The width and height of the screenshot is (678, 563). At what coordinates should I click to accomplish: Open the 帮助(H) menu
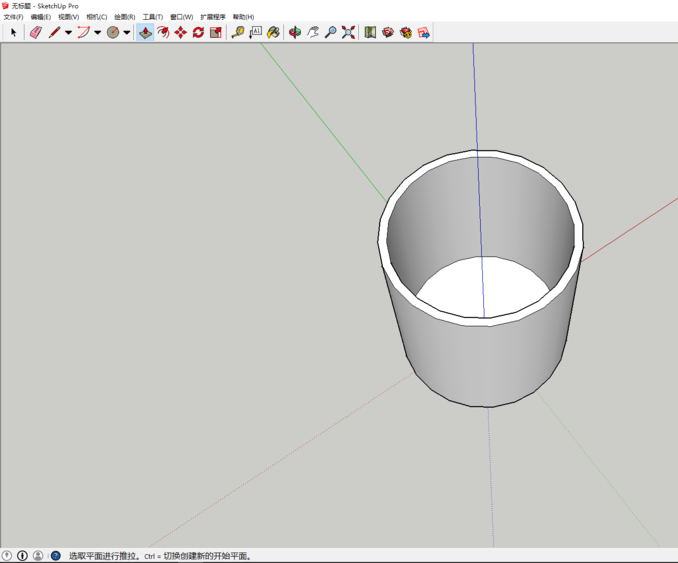click(x=244, y=17)
